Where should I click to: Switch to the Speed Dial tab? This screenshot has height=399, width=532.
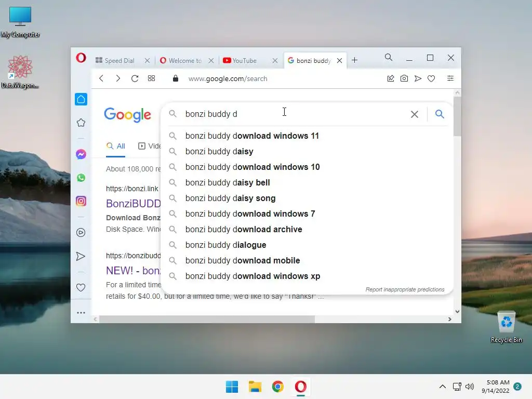pyautogui.click(x=118, y=61)
